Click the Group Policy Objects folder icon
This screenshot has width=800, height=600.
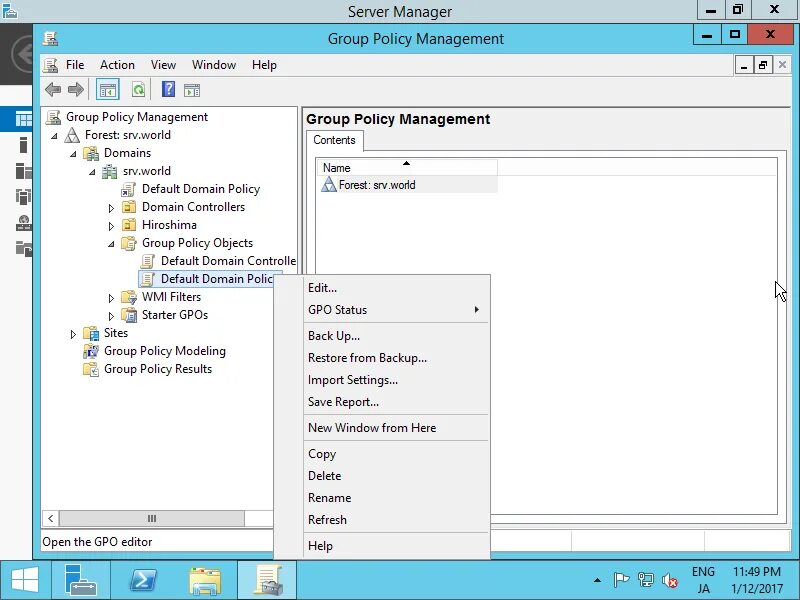point(129,243)
